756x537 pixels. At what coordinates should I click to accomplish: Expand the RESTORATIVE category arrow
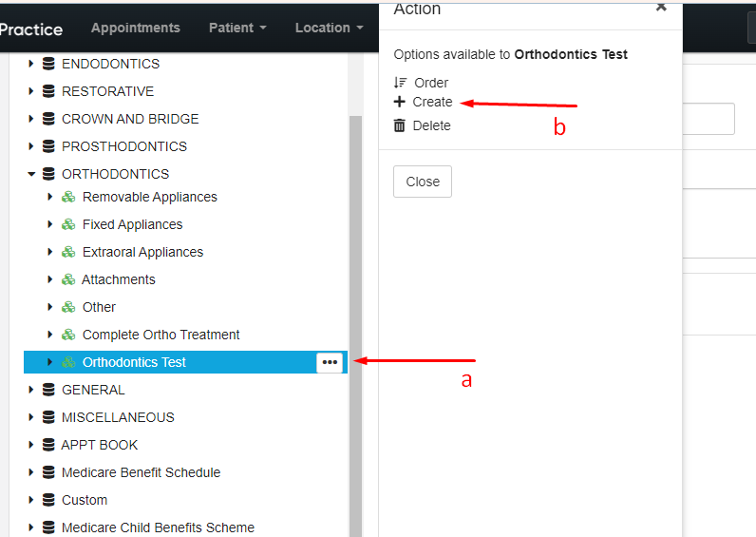pos(31,91)
